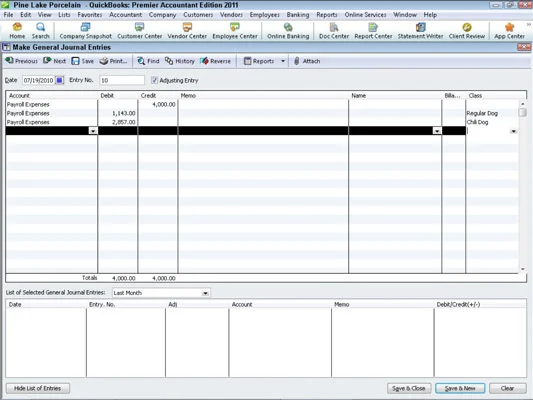
Task: Open the App Center
Action: (x=509, y=31)
